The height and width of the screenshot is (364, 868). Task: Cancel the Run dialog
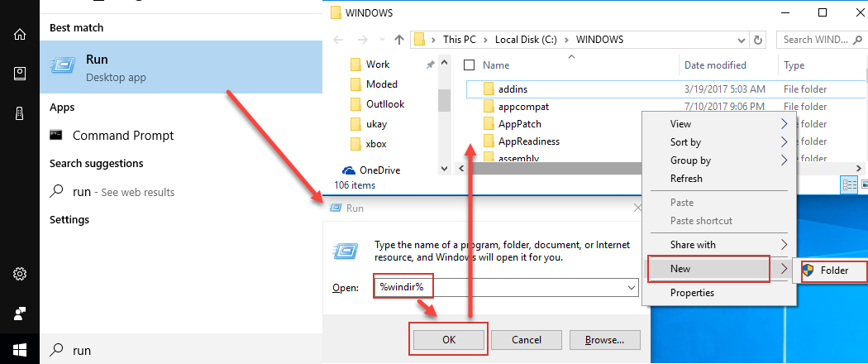click(527, 340)
